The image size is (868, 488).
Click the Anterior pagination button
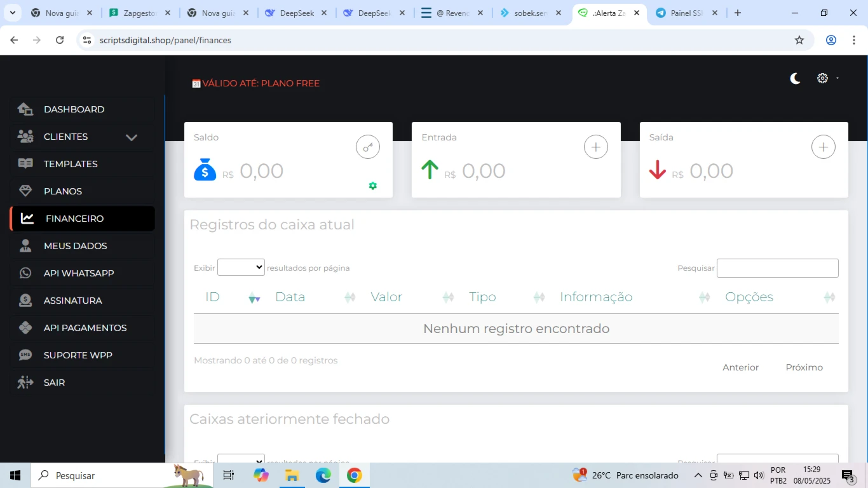tap(741, 367)
